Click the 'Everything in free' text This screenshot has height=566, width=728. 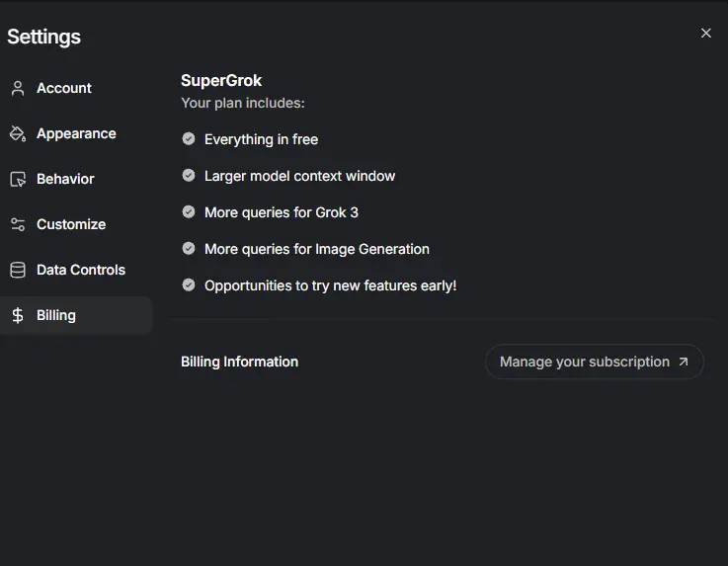[x=262, y=139]
